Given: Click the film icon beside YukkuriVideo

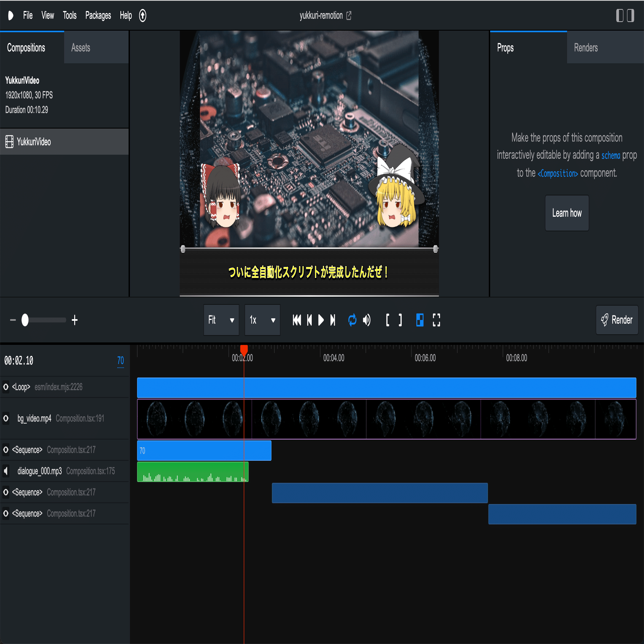Looking at the screenshot, I should (9, 142).
